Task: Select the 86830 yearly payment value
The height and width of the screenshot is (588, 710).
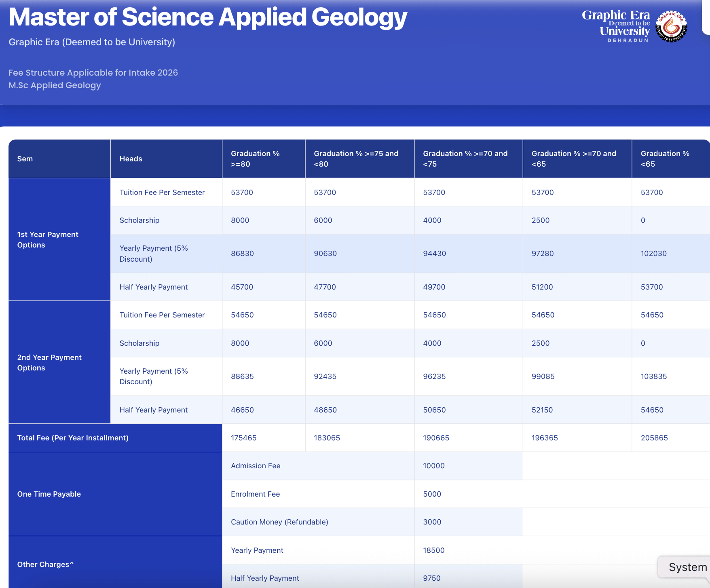Action: [x=242, y=254]
